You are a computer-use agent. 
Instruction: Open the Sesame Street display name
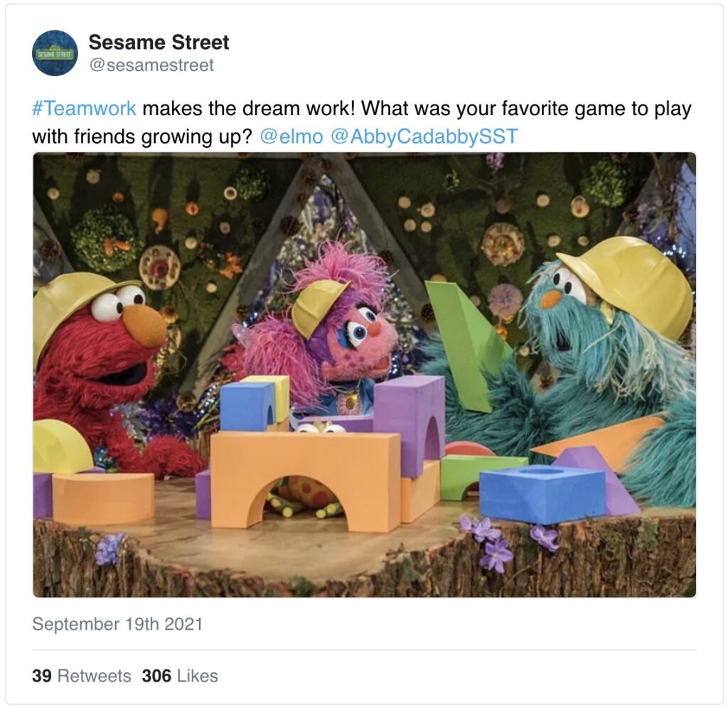click(159, 42)
